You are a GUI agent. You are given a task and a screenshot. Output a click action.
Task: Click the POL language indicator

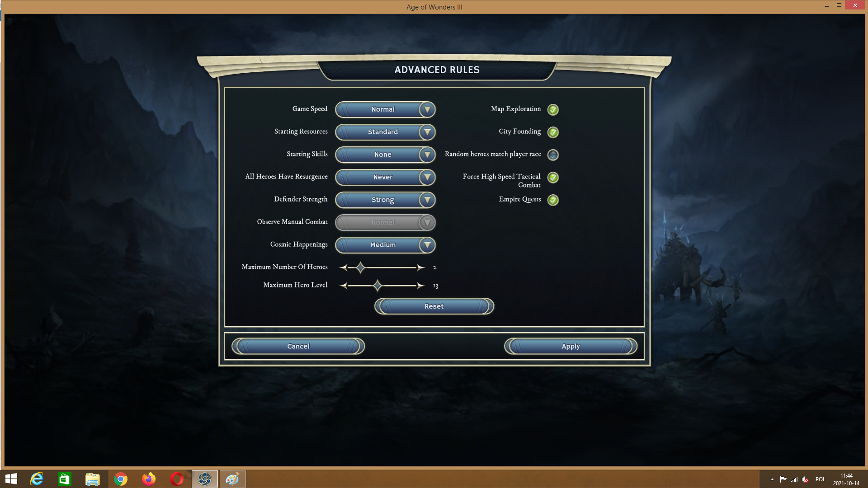pos(820,479)
